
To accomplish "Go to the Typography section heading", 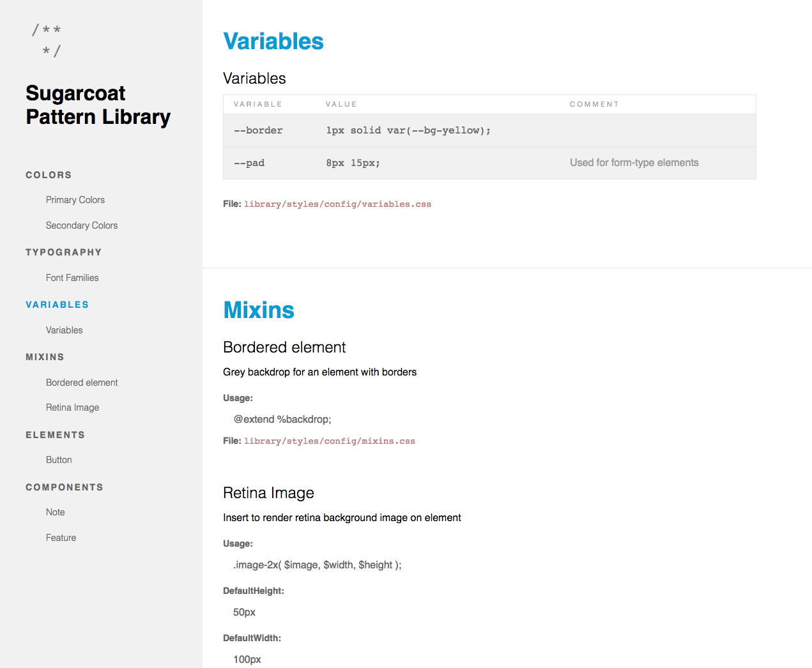I will (64, 252).
